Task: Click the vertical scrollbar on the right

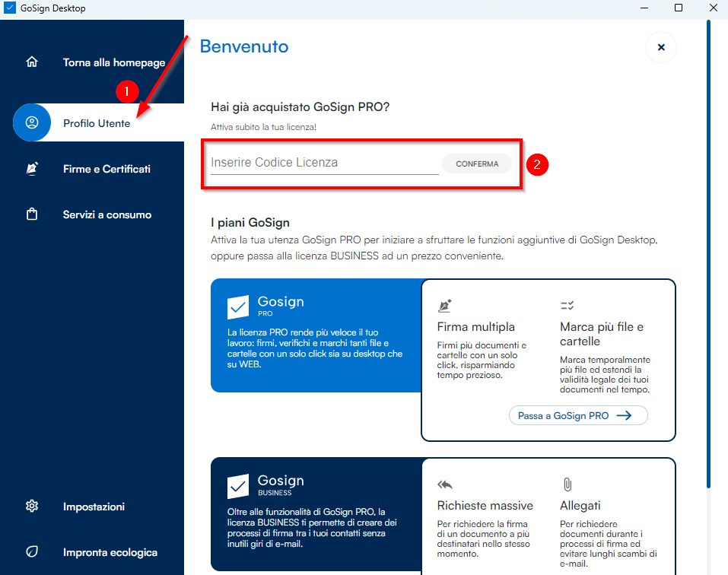Action: [709, 251]
